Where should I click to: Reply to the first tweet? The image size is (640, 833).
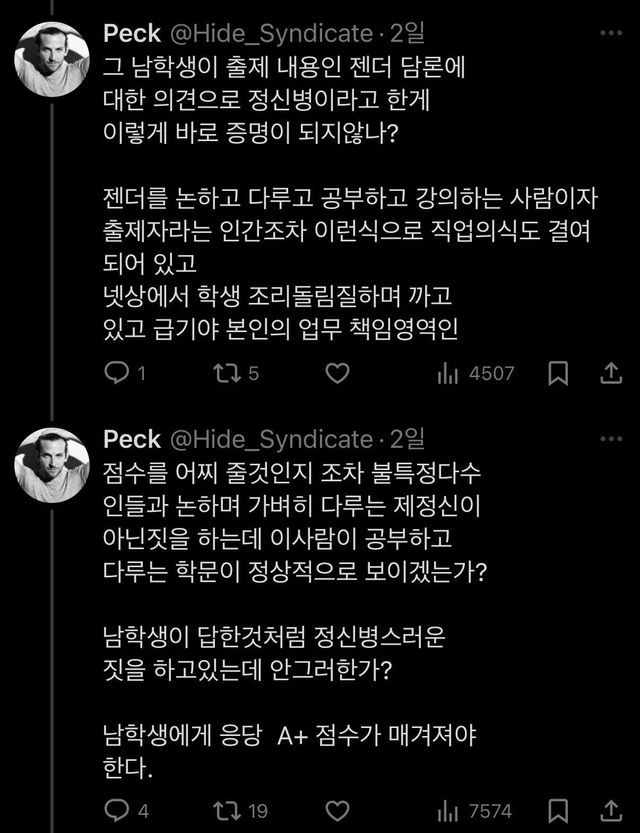click(x=118, y=373)
